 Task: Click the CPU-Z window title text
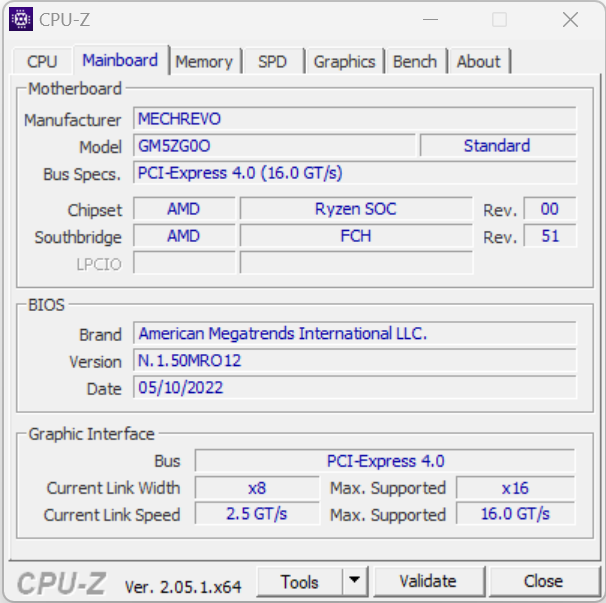pyautogui.click(x=65, y=20)
